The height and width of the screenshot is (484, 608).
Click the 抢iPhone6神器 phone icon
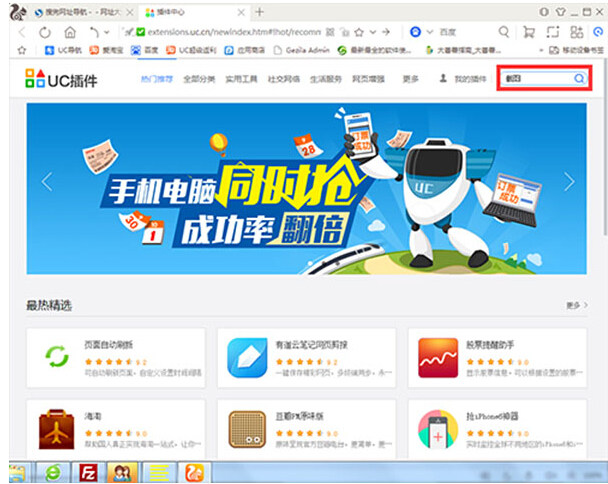[438, 430]
